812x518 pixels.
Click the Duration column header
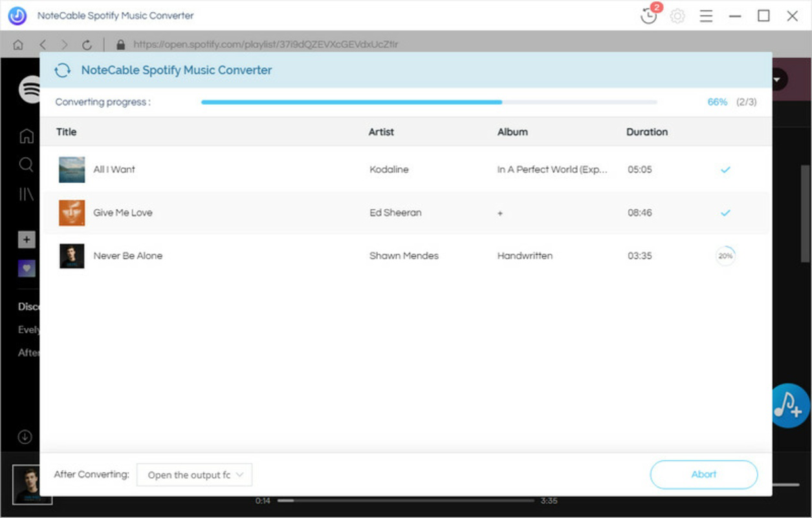[647, 131]
